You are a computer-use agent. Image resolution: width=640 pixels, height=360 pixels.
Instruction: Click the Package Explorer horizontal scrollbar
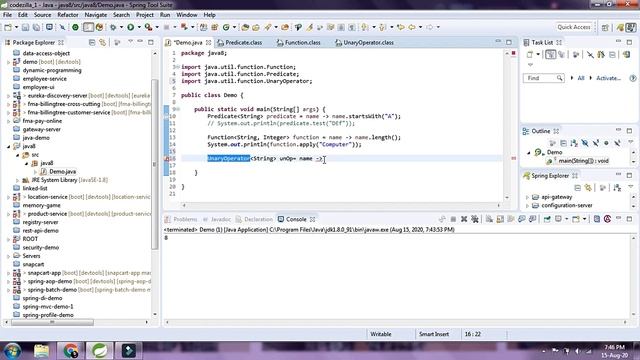pyautogui.click(x=52, y=322)
